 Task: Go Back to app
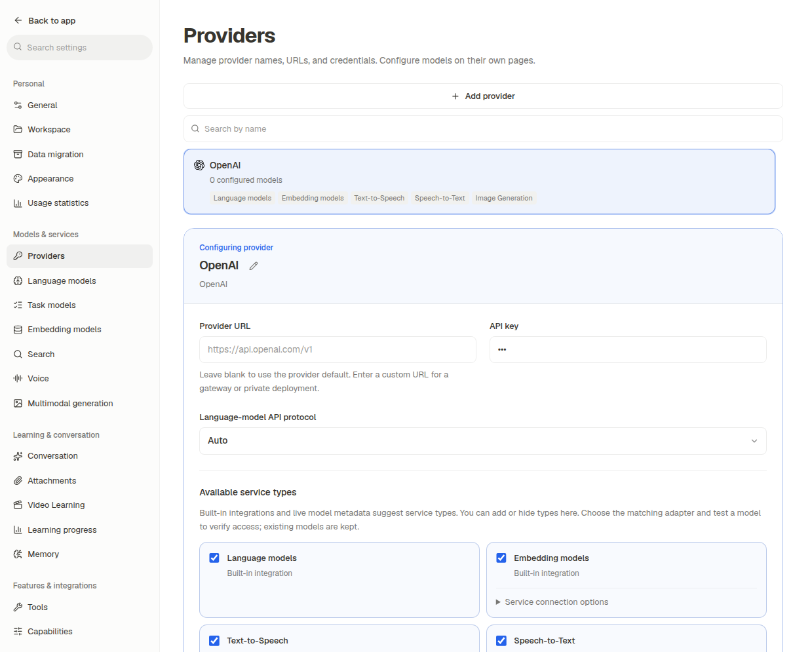tap(45, 20)
